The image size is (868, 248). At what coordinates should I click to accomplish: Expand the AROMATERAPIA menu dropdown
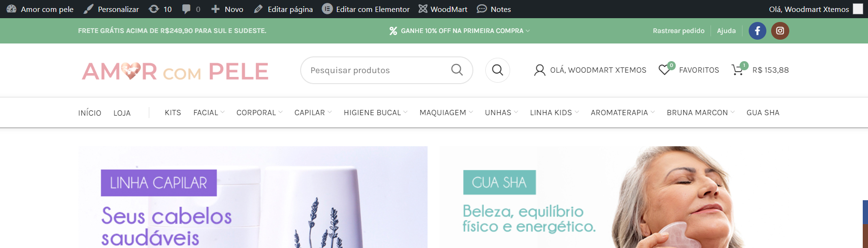click(x=623, y=113)
